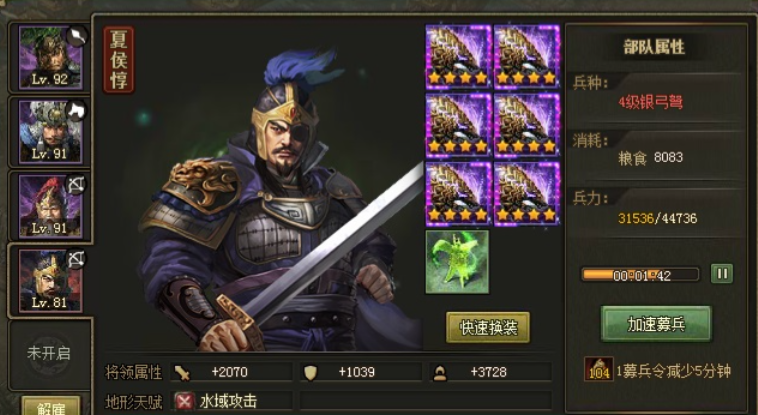Select the Lv. 92 general portrait

point(50,58)
